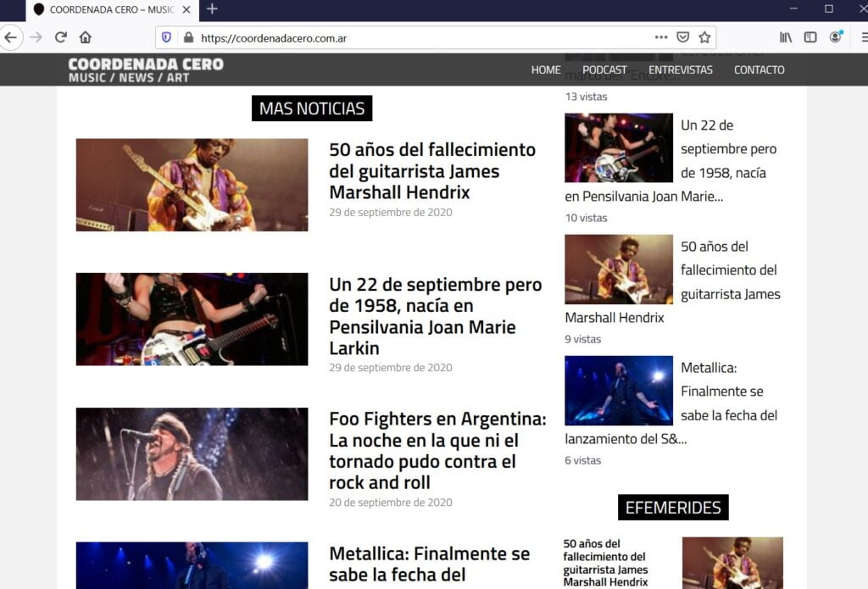Open the Library icon in toolbar
868x589 pixels.
pos(786,37)
